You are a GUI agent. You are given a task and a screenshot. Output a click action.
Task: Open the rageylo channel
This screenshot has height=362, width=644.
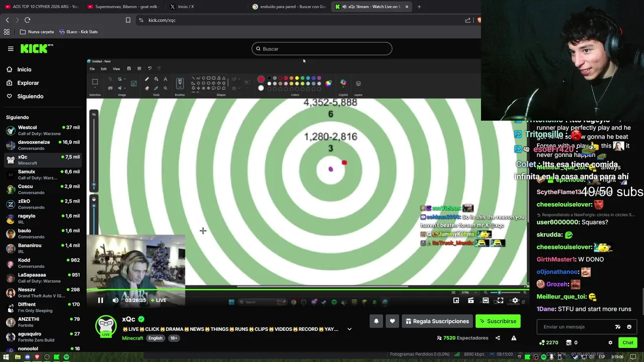click(43, 219)
